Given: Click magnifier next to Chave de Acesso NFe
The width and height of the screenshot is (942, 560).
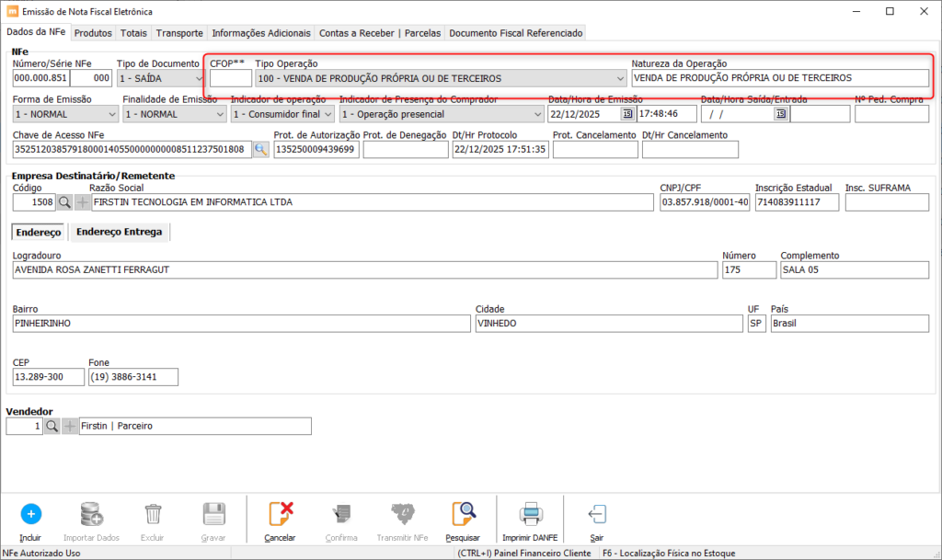Looking at the screenshot, I should point(261,149).
